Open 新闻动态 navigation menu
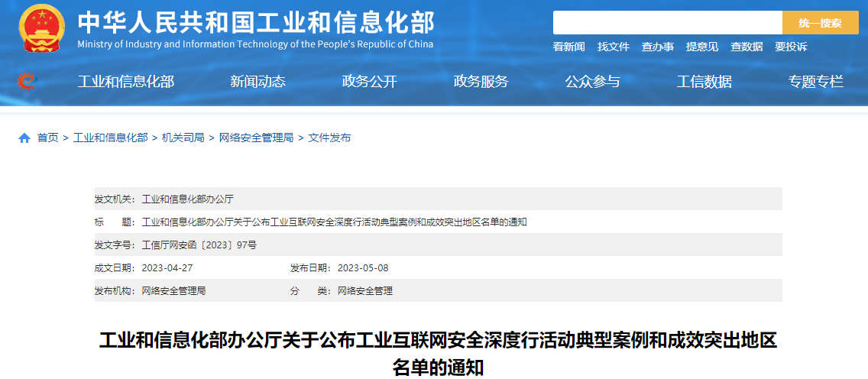 click(258, 82)
